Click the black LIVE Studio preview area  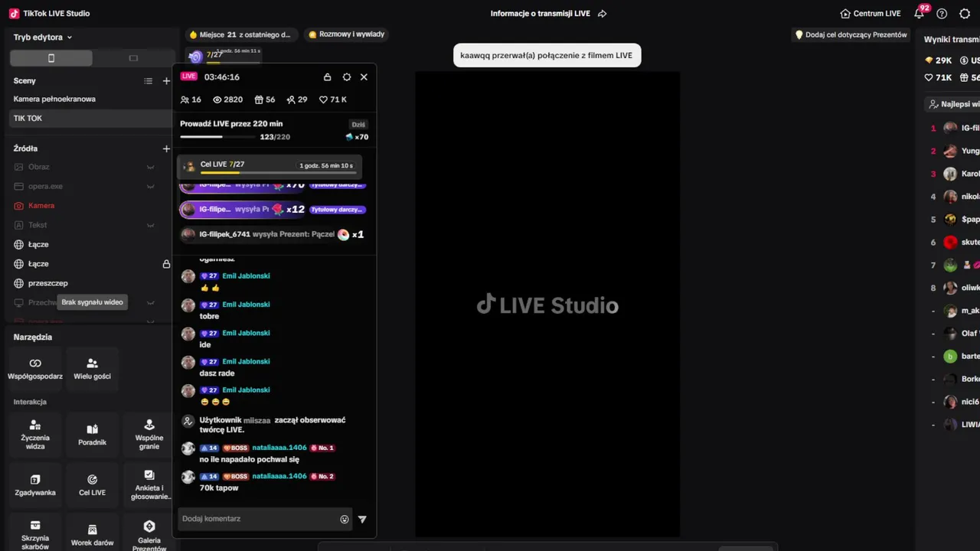547,305
